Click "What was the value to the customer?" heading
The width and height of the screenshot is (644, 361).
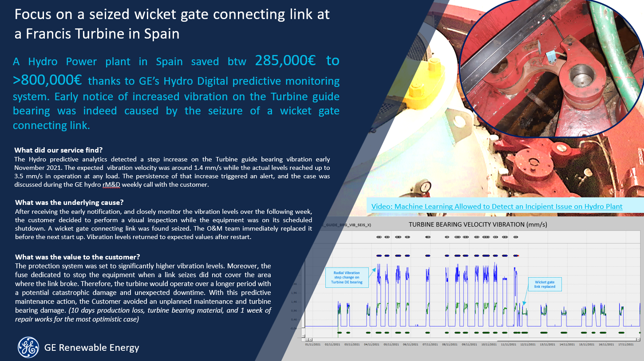click(78, 257)
